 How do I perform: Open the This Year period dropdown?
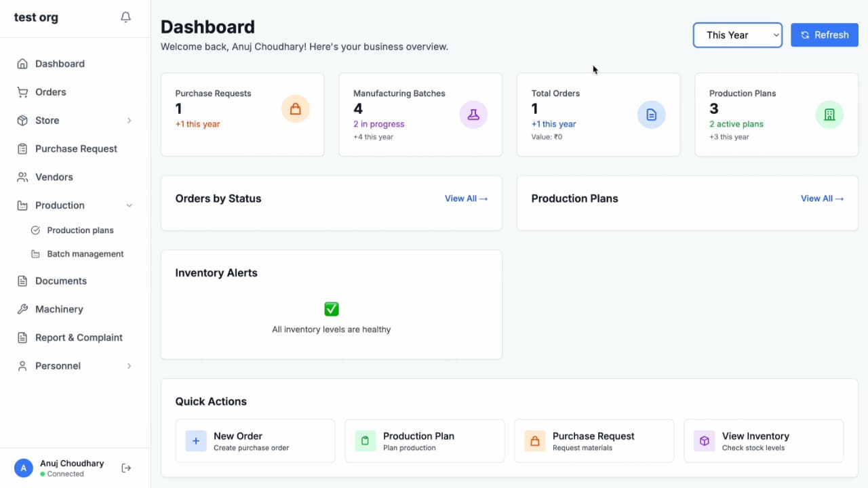tap(737, 35)
